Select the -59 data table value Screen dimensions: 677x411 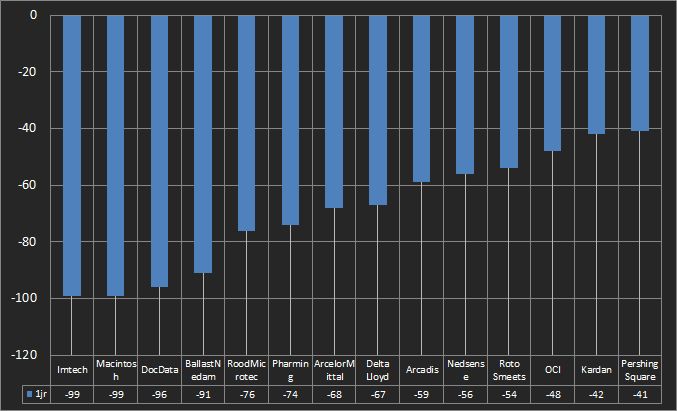421,395
